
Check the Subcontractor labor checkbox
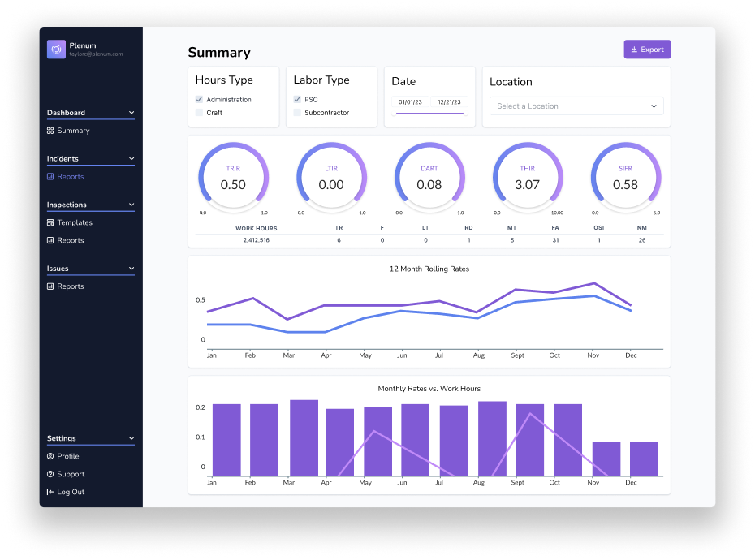click(297, 113)
